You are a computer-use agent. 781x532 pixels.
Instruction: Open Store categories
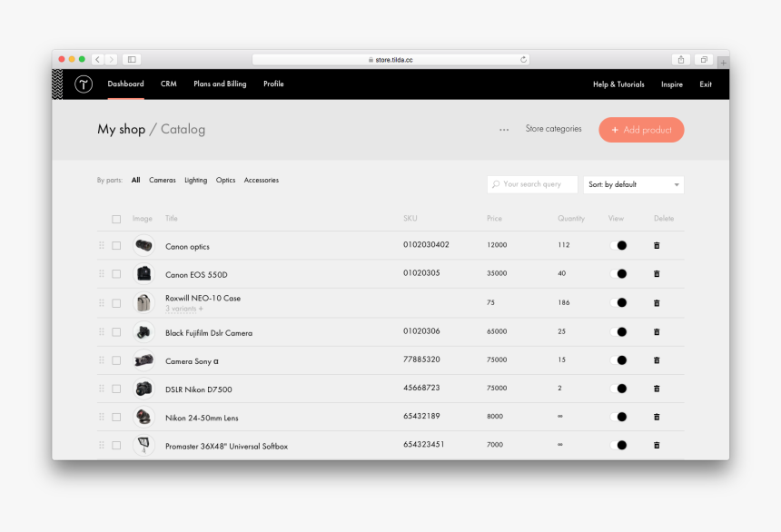[553, 129]
